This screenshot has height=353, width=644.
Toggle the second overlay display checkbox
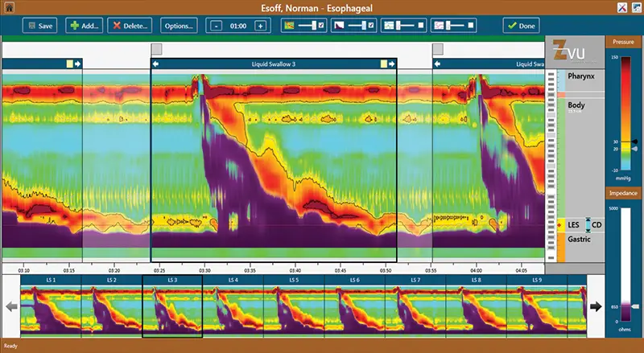(x=370, y=26)
